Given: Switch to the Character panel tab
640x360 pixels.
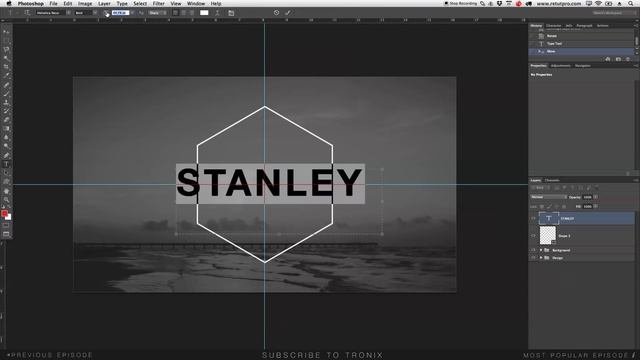Looking at the screenshot, I should point(553,26).
